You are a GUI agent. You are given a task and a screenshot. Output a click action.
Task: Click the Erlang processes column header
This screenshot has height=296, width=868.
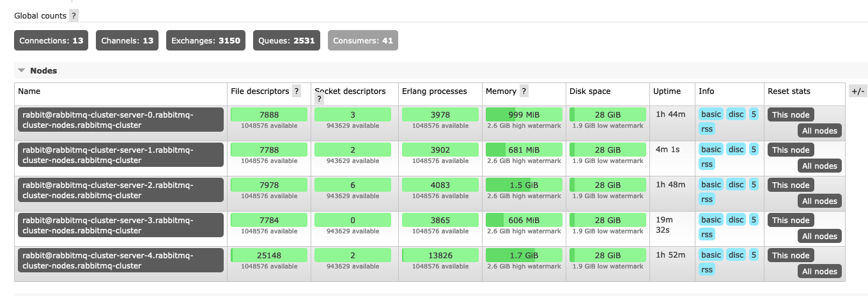pos(435,91)
